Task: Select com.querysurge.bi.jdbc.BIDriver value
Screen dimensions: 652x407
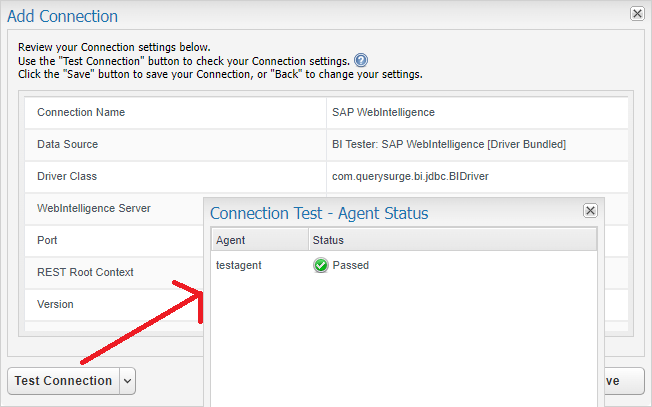Action: click(410, 176)
